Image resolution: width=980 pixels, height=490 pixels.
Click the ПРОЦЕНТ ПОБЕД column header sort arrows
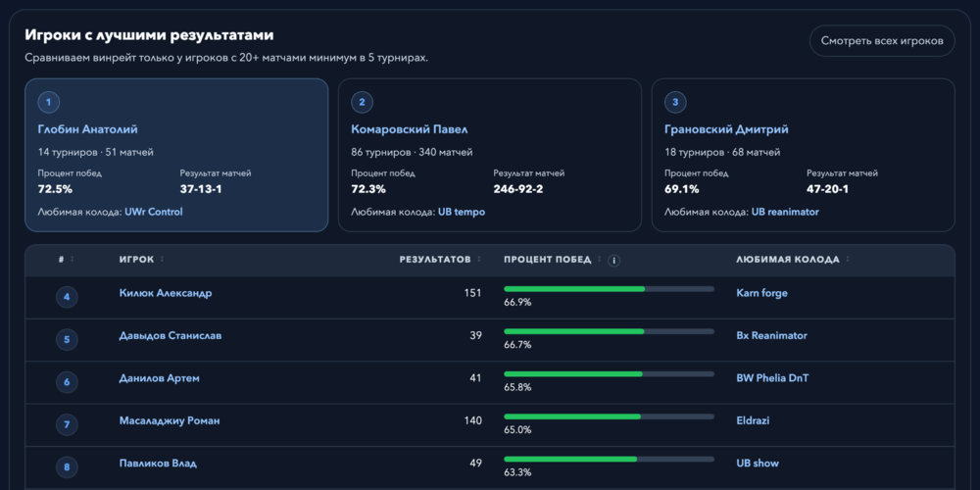tap(599, 260)
